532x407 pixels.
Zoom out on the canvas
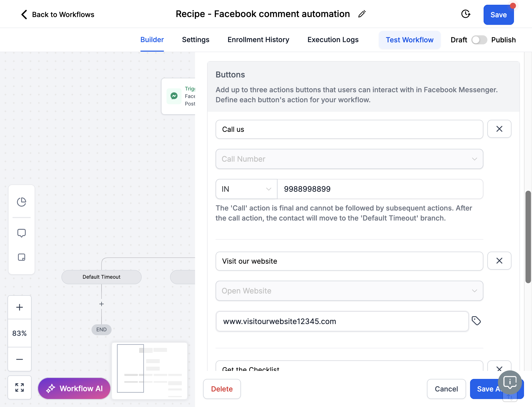(x=20, y=359)
